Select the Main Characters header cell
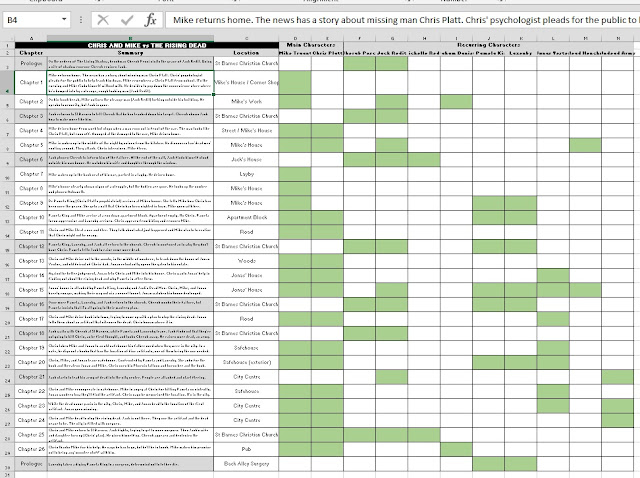This screenshot has height=478, width=640. (311, 45)
